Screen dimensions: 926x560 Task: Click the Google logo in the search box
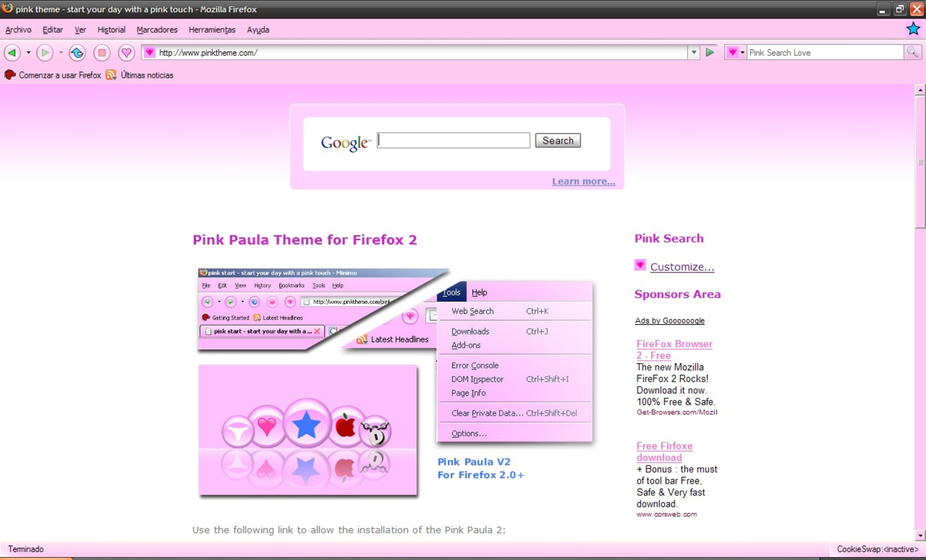point(345,143)
